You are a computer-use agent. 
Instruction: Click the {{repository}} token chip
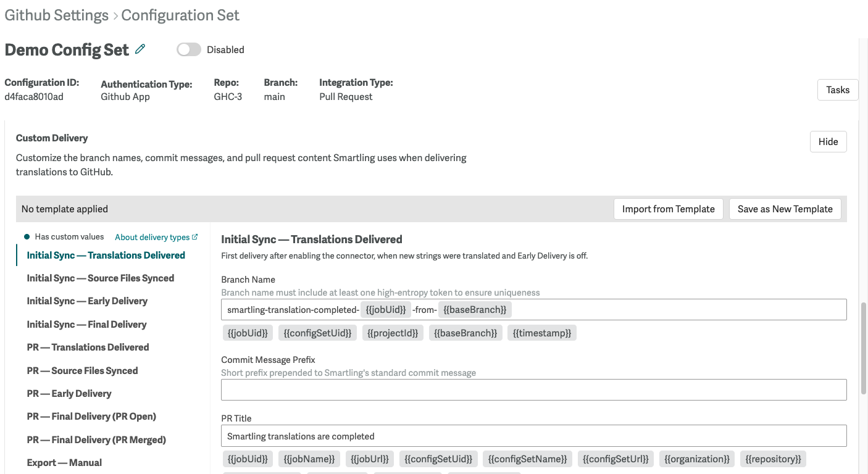(773, 459)
